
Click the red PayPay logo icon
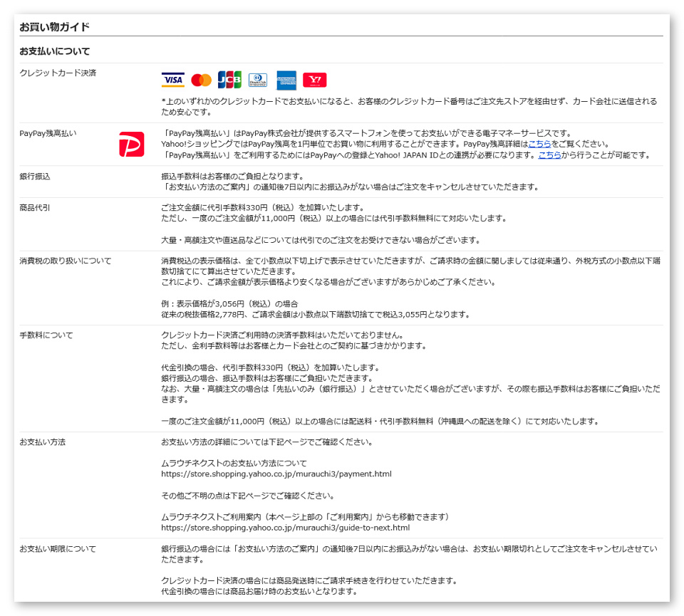pyautogui.click(x=131, y=145)
